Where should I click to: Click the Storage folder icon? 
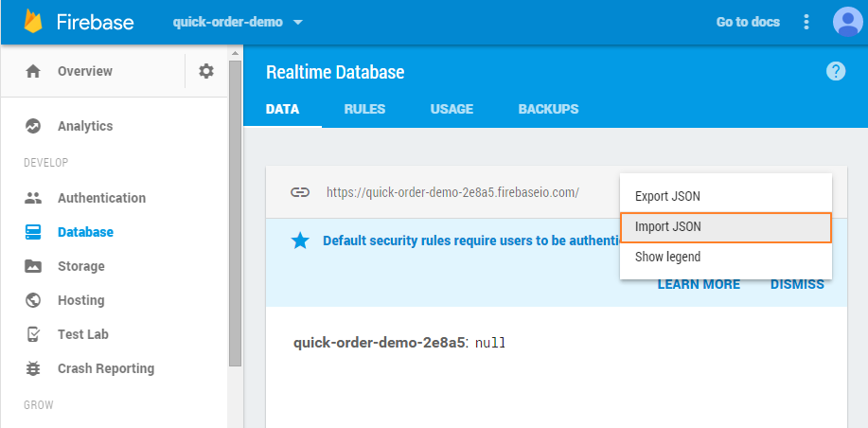(x=33, y=266)
